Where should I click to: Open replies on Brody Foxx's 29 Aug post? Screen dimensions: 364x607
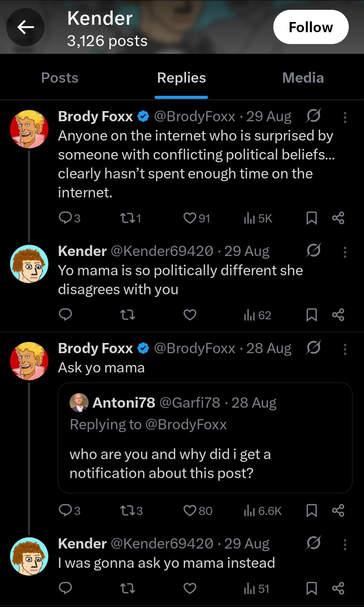[x=69, y=218]
